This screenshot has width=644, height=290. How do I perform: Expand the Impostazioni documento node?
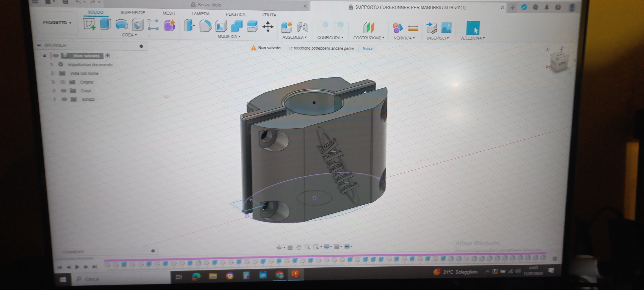pos(52,64)
